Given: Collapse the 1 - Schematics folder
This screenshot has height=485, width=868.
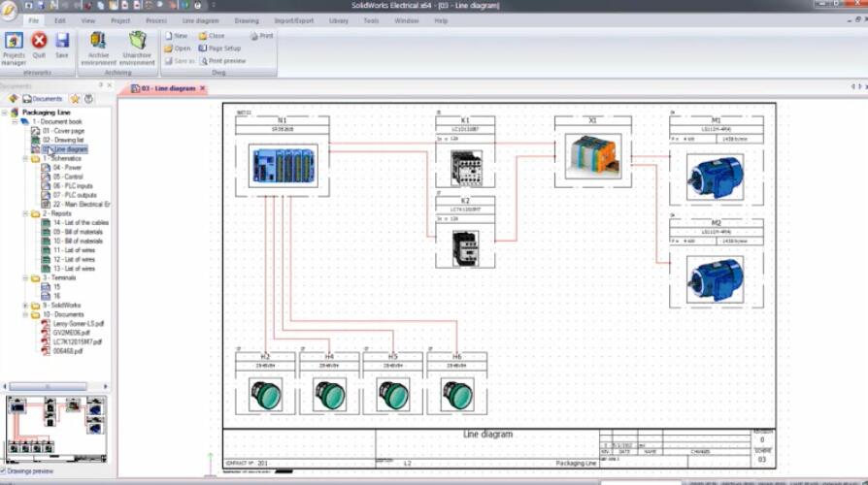Looking at the screenshot, I should click(x=25, y=159).
